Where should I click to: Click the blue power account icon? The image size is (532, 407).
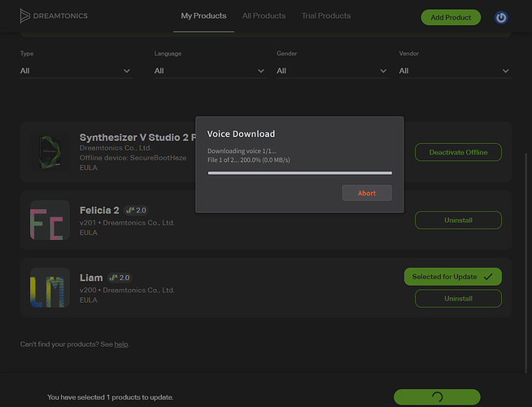point(501,17)
